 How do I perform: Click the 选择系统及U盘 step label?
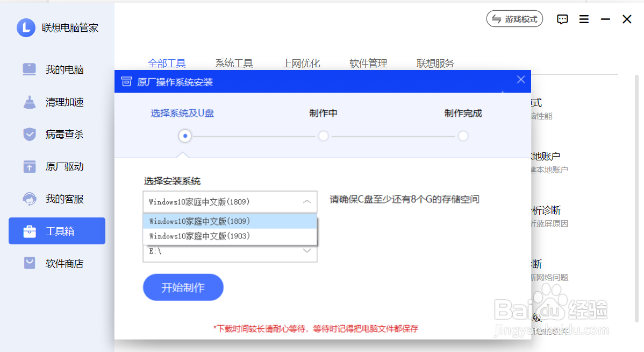tap(182, 113)
